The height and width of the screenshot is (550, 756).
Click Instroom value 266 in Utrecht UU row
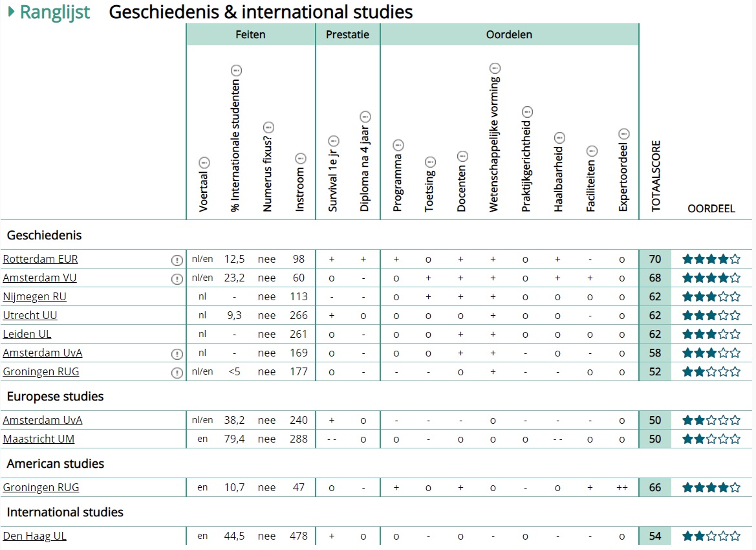(298, 316)
